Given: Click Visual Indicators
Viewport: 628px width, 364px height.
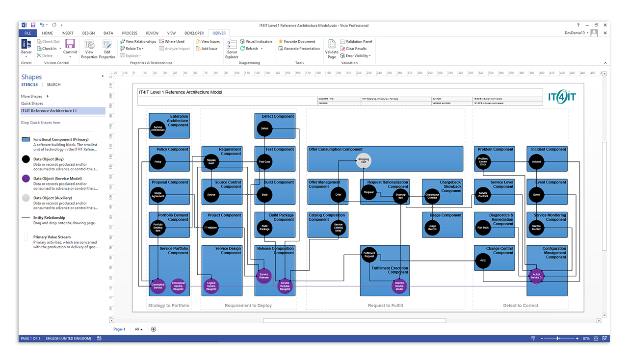Looking at the screenshot, I should point(256,42).
